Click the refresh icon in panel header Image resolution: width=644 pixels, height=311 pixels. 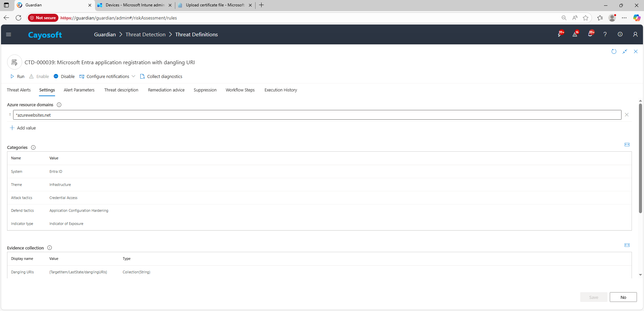point(614,51)
